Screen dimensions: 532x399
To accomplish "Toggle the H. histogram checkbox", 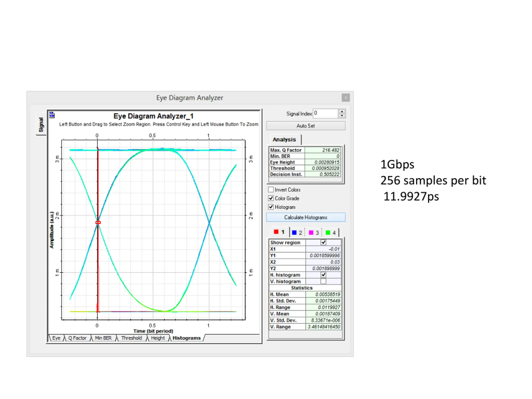I will [x=323, y=275].
